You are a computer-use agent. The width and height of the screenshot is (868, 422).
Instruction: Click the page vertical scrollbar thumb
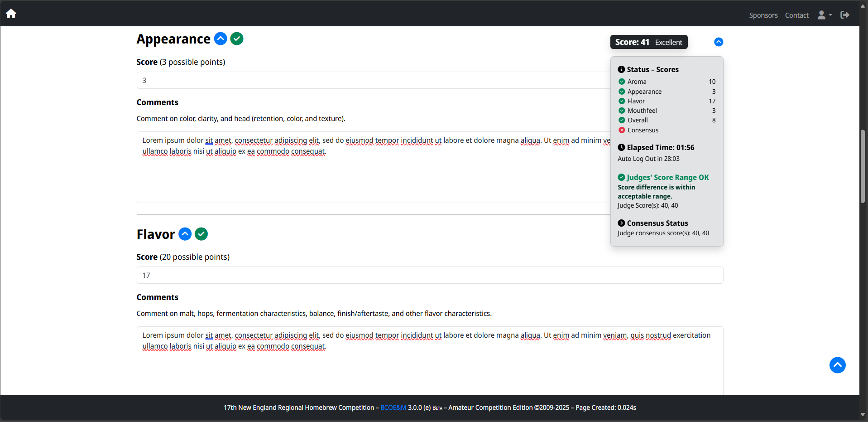[x=863, y=166]
